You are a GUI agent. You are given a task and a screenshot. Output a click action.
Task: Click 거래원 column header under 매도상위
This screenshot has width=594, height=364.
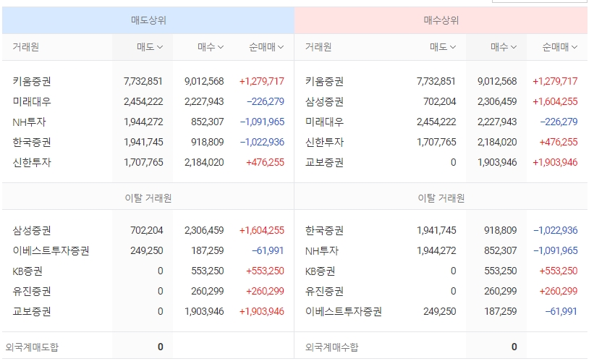point(26,47)
